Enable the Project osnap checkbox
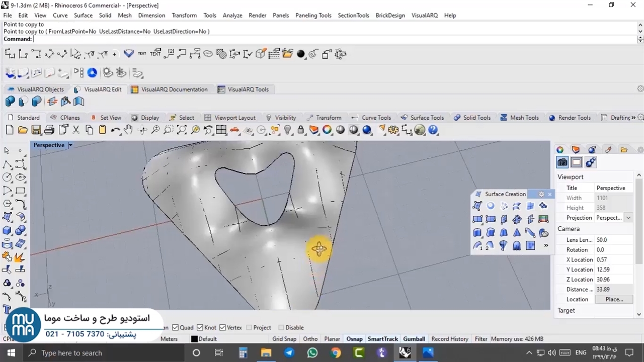 point(249,328)
